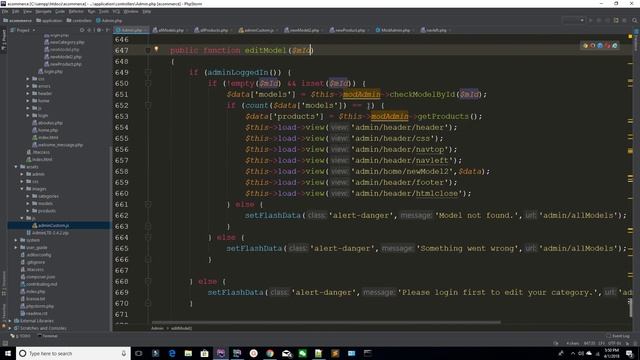Expand External Libraries node
640x360 pixels.
pyautogui.click(x=10, y=321)
